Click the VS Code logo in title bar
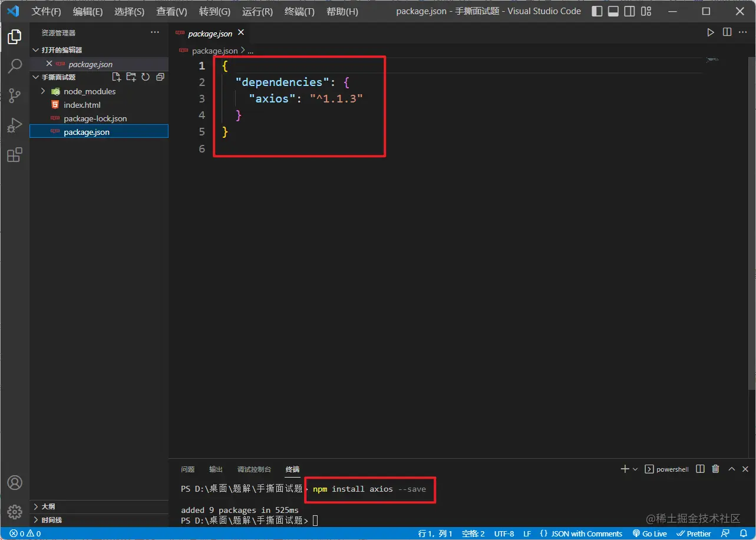 pyautogui.click(x=13, y=11)
